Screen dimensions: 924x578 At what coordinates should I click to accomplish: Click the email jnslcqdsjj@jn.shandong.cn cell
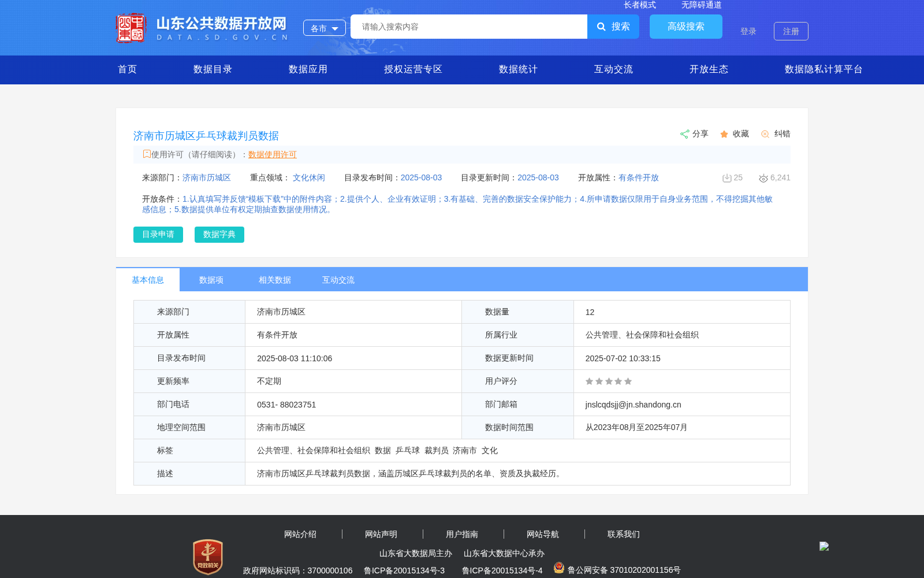(681, 405)
